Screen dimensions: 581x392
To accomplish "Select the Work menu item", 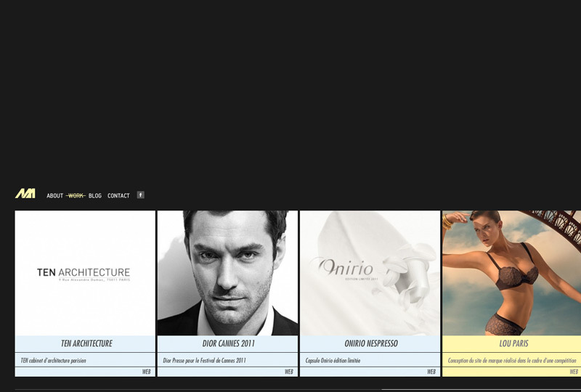I will 76,195.
